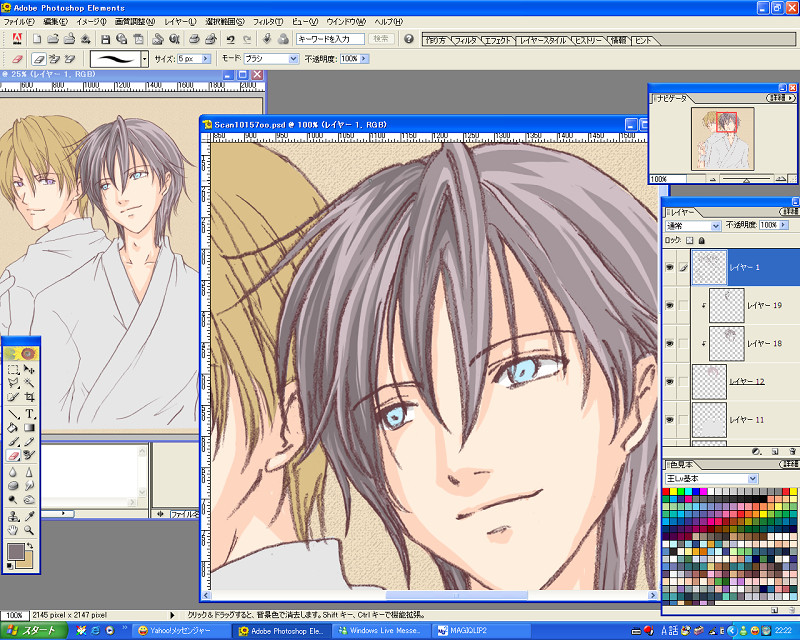Select the Sharpen tool

[29, 472]
